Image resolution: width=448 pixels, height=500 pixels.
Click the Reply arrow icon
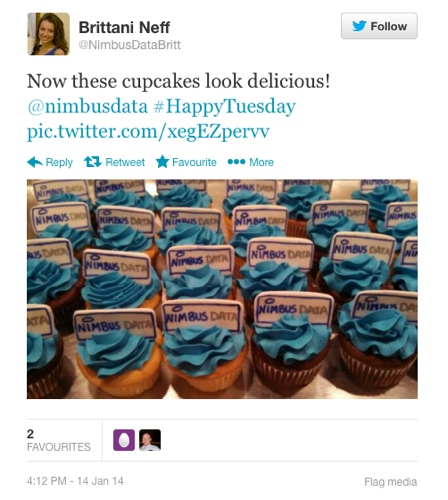(x=35, y=162)
